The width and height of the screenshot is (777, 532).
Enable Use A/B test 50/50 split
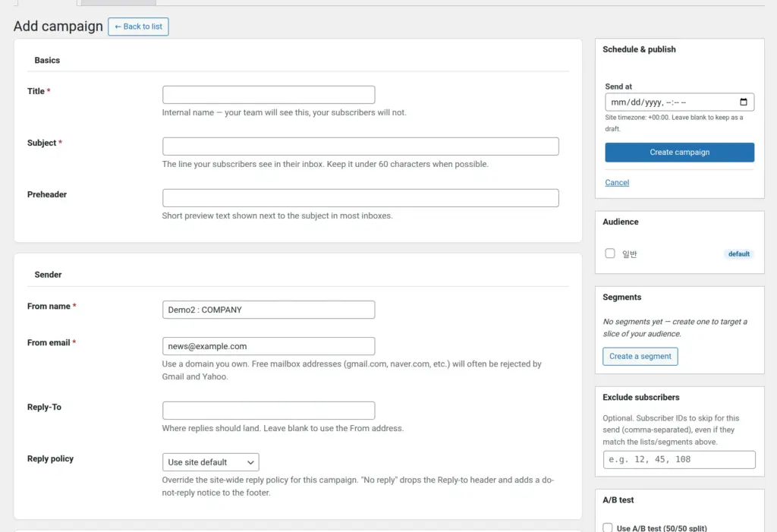pyautogui.click(x=608, y=528)
